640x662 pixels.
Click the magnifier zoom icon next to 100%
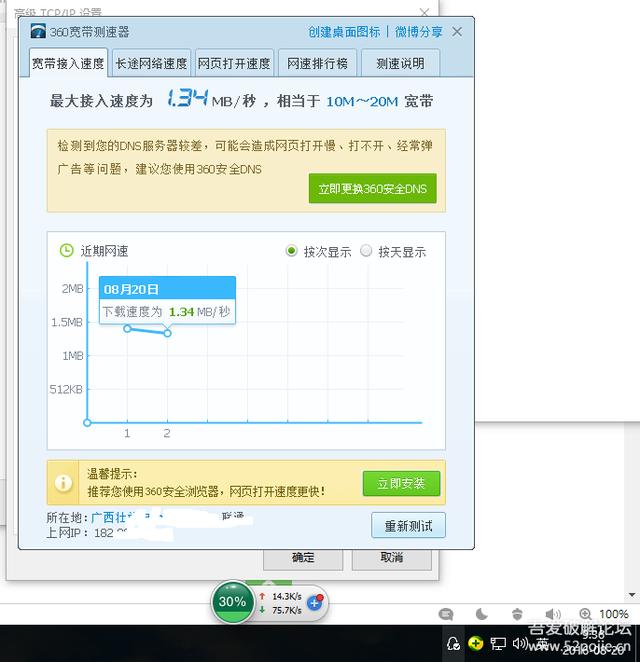click(585, 614)
